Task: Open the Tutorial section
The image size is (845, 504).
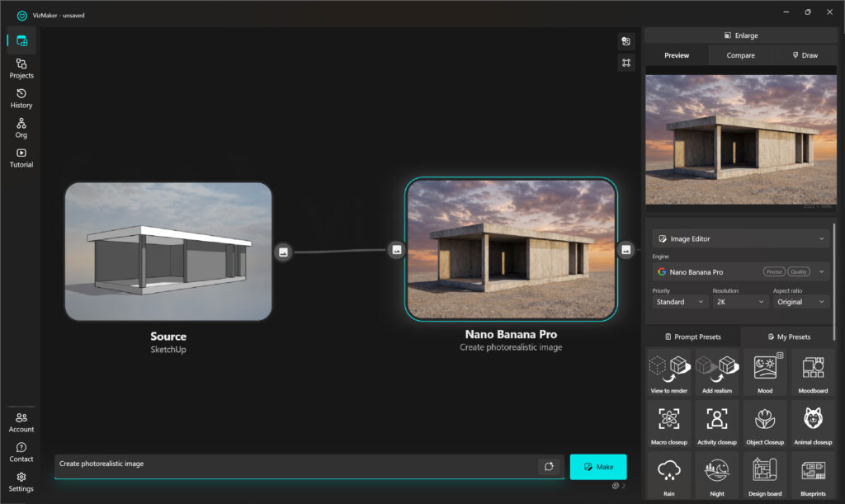Action: tap(21, 158)
